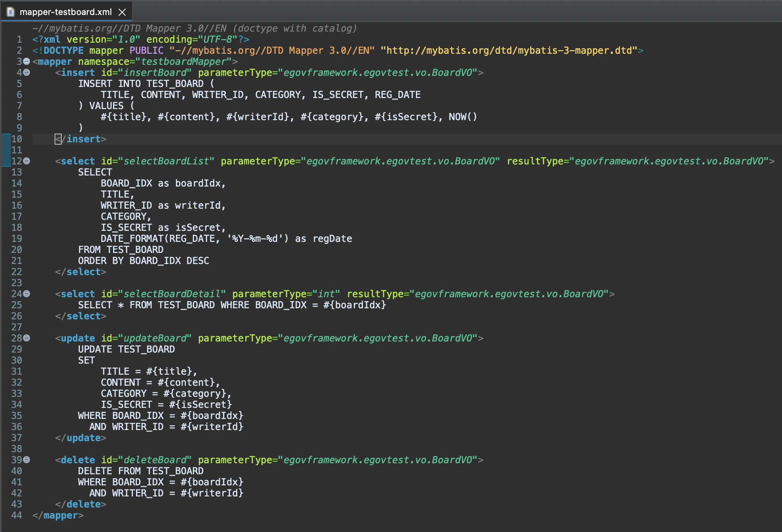782x532 pixels.
Task: Click the XML file icon in the tab
Action: point(11,12)
